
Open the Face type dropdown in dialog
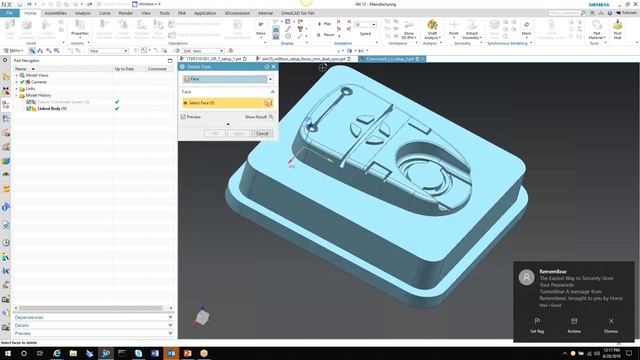click(x=270, y=79)
